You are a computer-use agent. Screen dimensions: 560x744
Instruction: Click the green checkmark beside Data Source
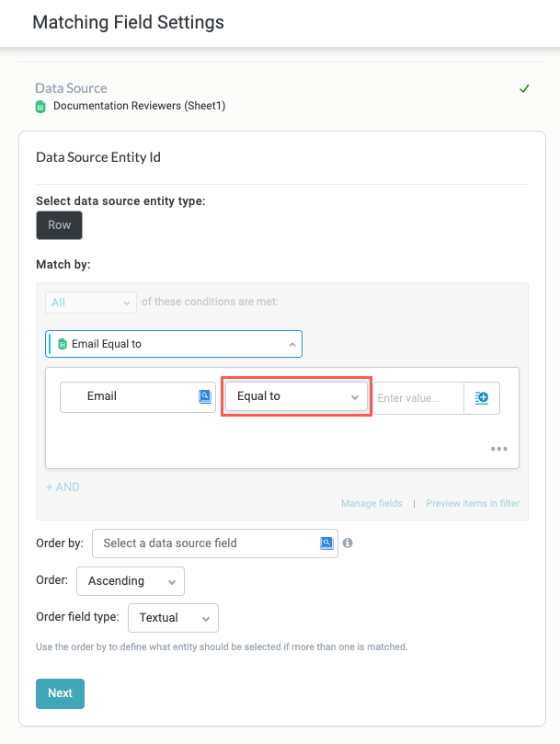coord(524,89)
